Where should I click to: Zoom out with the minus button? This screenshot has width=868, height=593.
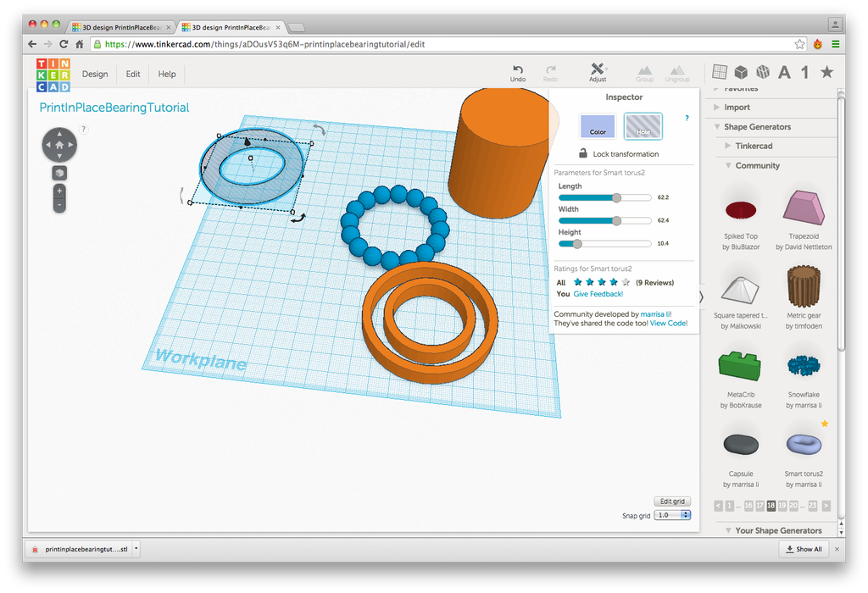(59, 205)
